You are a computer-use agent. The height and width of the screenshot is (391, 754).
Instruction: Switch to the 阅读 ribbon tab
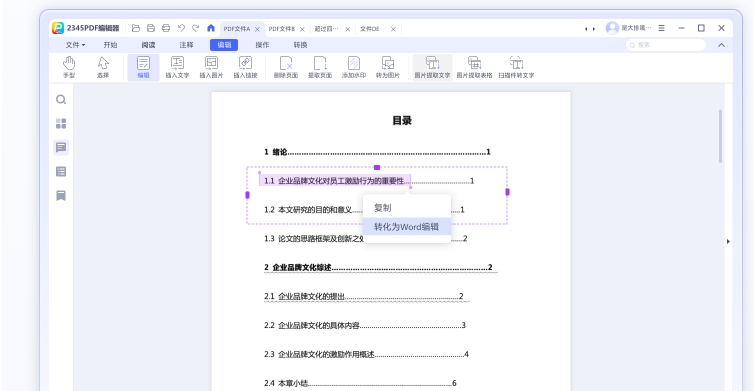(149, 45)
